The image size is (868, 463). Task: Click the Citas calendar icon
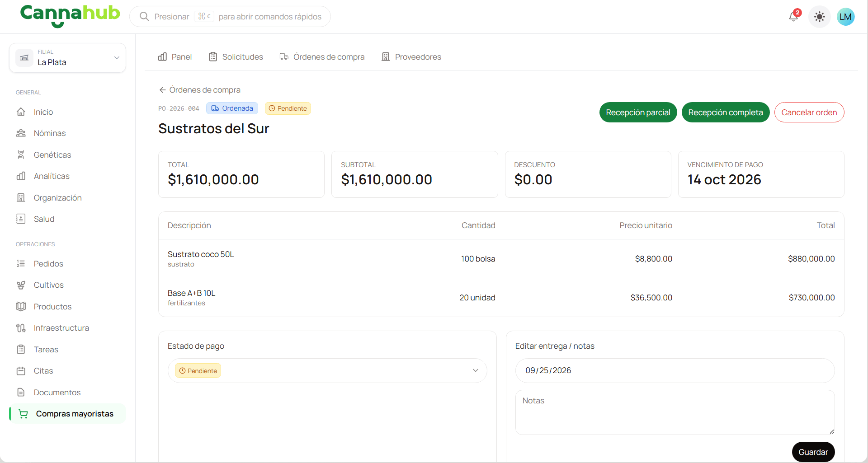(x=21, y=371)
